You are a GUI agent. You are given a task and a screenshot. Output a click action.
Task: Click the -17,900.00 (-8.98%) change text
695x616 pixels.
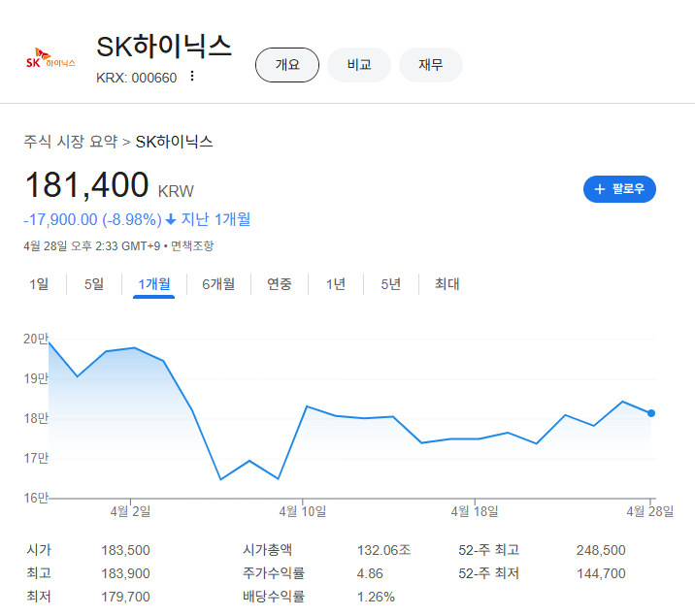coord(92,219)
